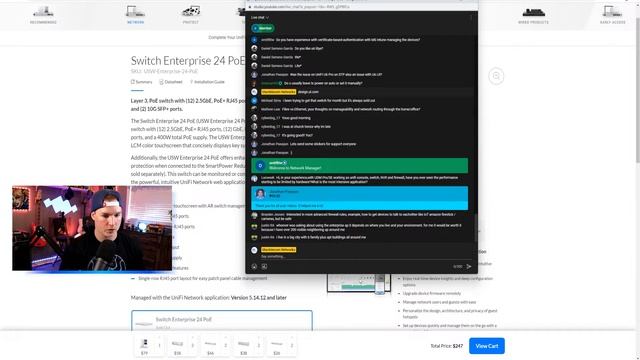This screenshot has height=360, width=640.
Task: Click the chat message about fiber vs Ethernet
Action: tap(351, 109)
